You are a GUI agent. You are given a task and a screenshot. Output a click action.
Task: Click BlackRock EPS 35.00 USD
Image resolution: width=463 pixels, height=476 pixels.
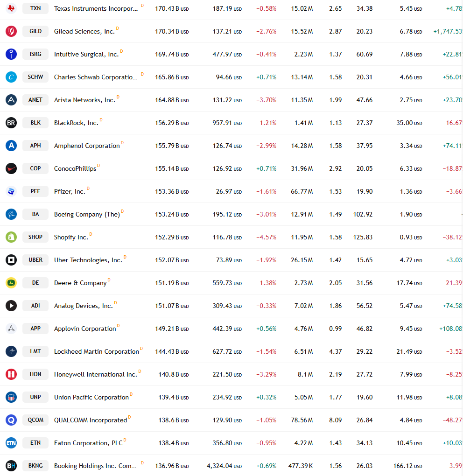point(409,123)
